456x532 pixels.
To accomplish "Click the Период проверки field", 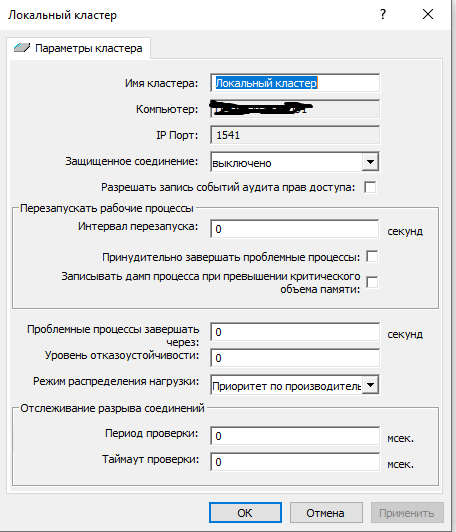I will point(295,436).
